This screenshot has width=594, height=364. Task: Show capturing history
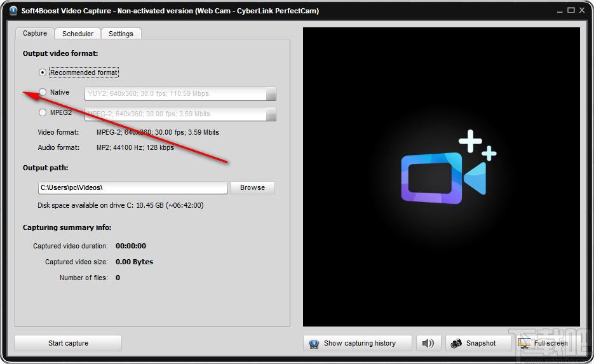click(x=357, y=343)
